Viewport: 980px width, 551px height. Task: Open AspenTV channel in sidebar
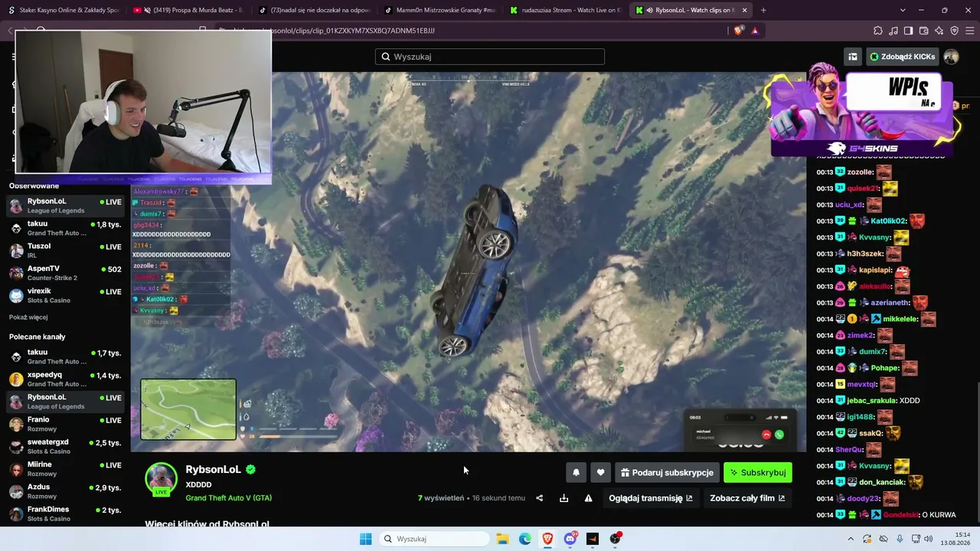pos(65,273)
